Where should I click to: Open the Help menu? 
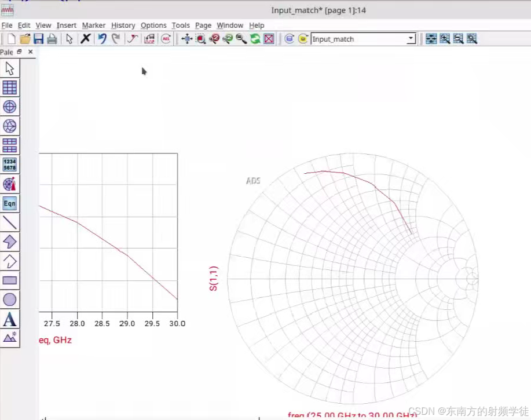[257, 25]
